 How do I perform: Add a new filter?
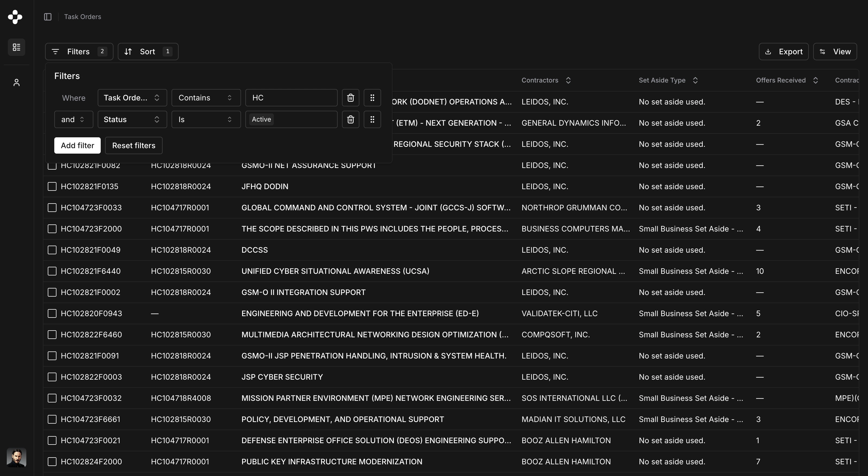point(78,145)
